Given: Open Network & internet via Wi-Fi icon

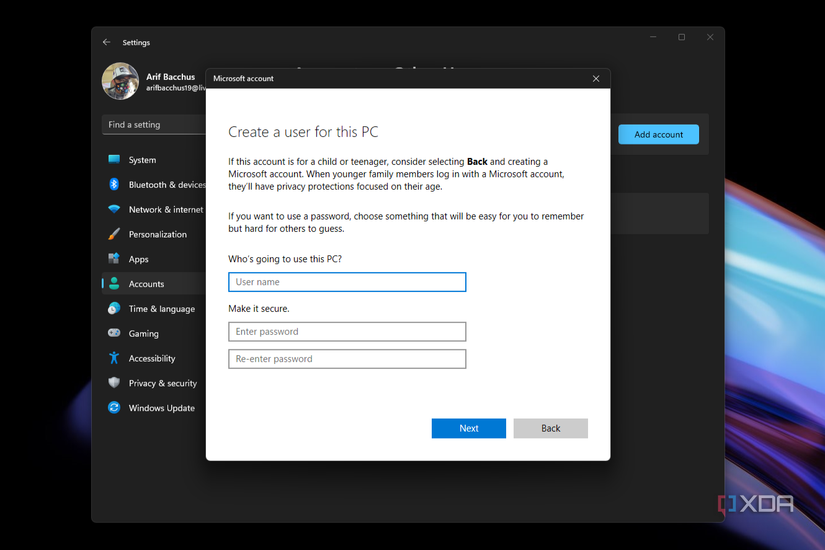Looking at the screenshot, I should point(114,210).
